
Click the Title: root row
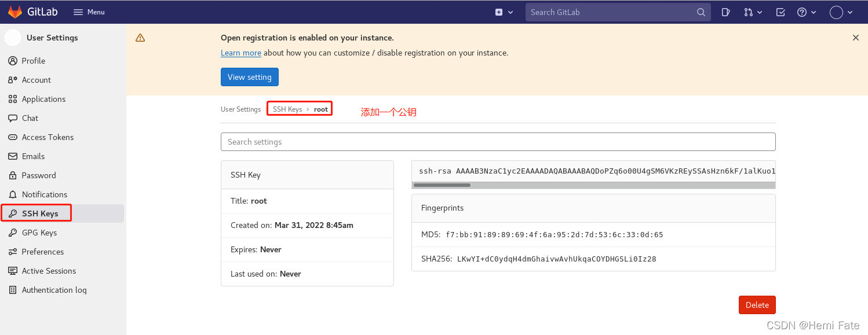click(307, 201)
